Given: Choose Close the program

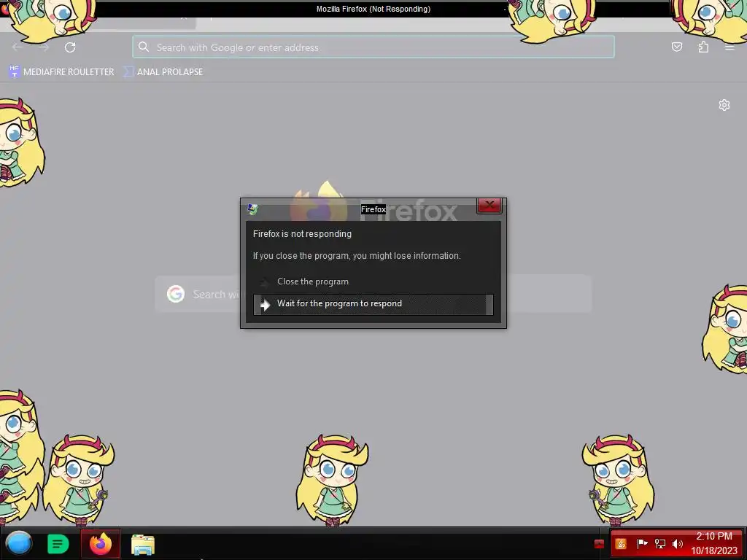Looking at the screenshot, I should (x=373, y=281).
